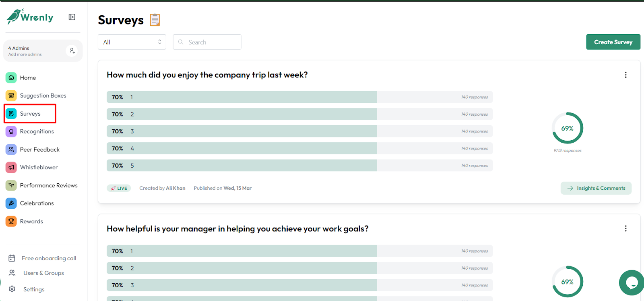Click the Surveys teal icon

(11, 114)
